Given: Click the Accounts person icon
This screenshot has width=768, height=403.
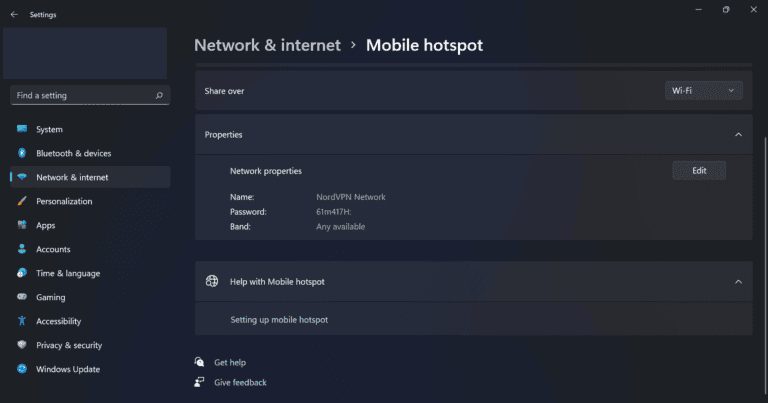Looking at the screenshot, I should [22, 249].
